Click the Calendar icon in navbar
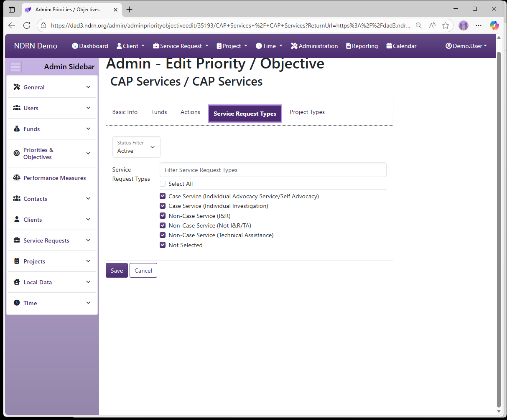This screenshot has width=507, height=420. [x=389, y=46]
